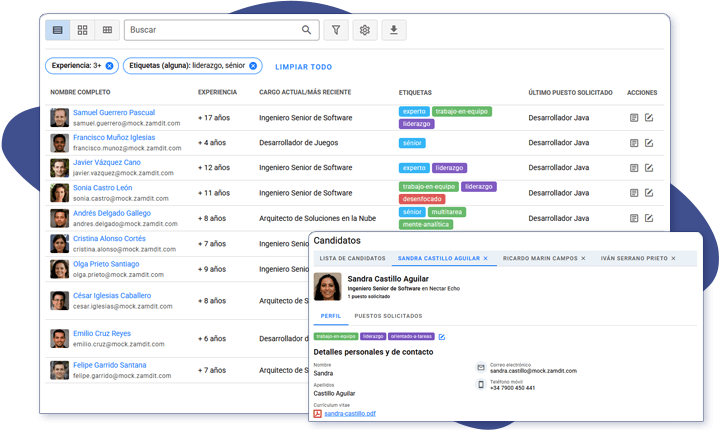Open the settings gear in toolbar
This screenshot has width=720, height=430.
click(x=365, y=30)
